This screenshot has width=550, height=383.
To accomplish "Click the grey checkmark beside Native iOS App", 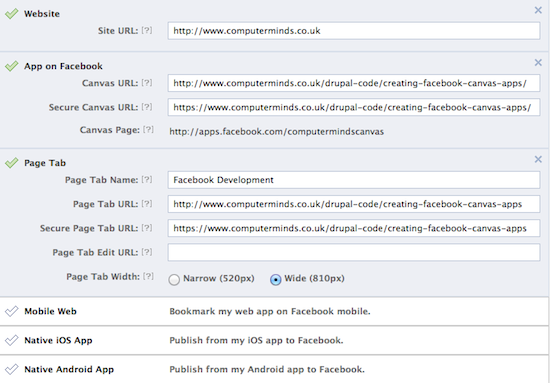I will pyautogui.click(x=12, y=340).
